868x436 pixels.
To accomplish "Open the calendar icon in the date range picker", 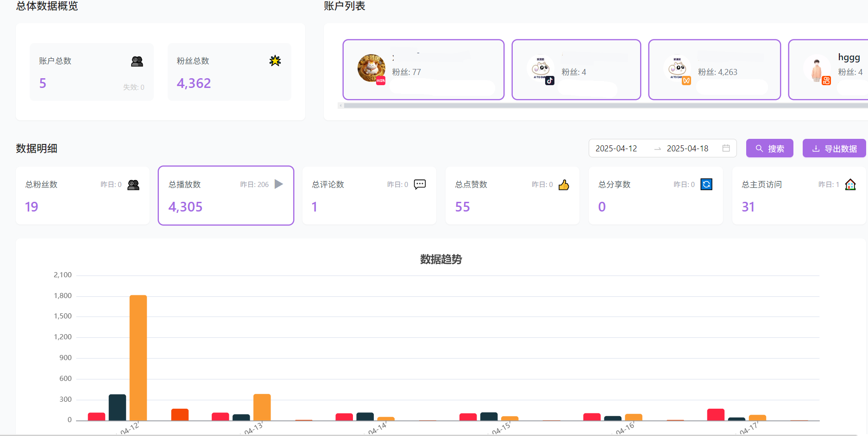I will pyautogui.click(x=726, y=148).
